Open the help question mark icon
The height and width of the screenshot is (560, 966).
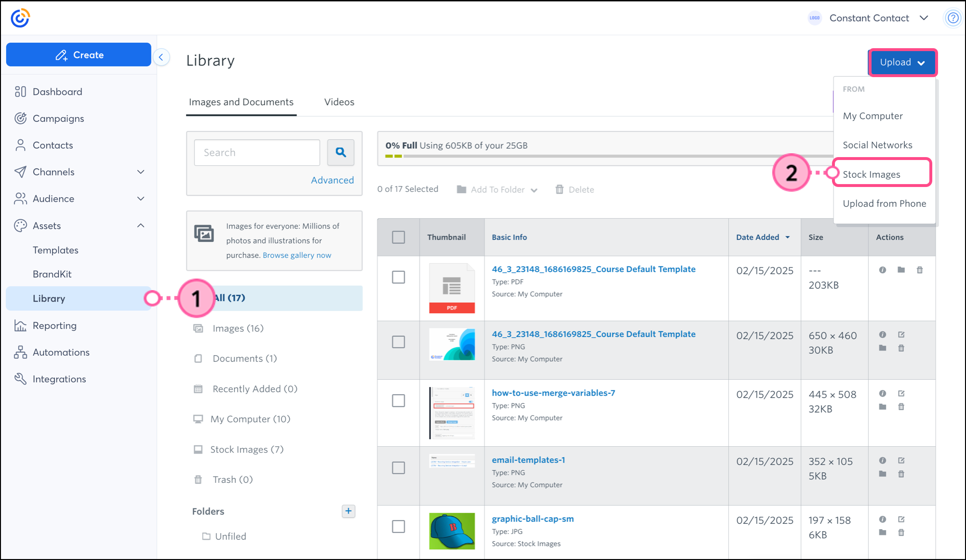coord(953,18)
